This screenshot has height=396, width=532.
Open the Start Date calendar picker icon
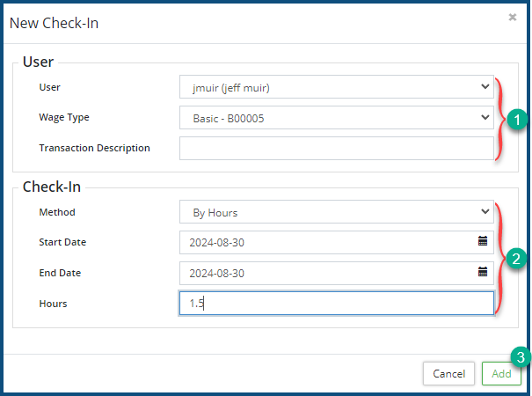pyautogui.click(x=483, y=241)
